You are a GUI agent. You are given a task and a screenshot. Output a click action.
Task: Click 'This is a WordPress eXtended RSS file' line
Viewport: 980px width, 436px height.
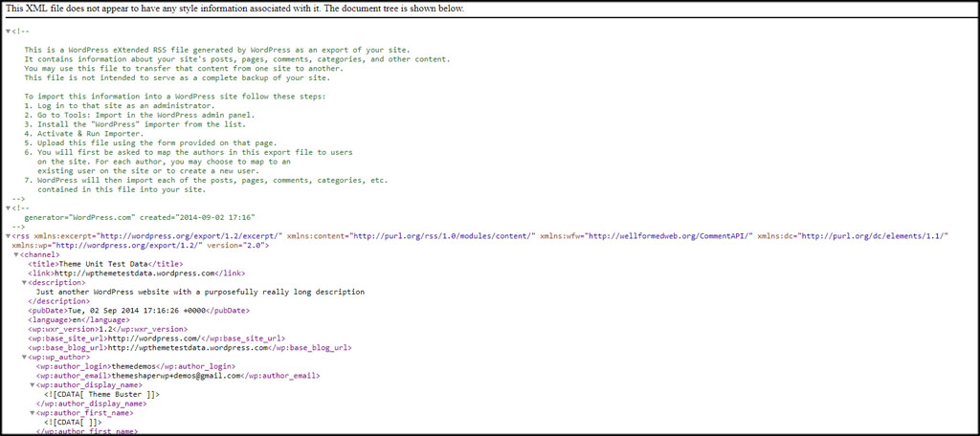click(x=217, y=50)
